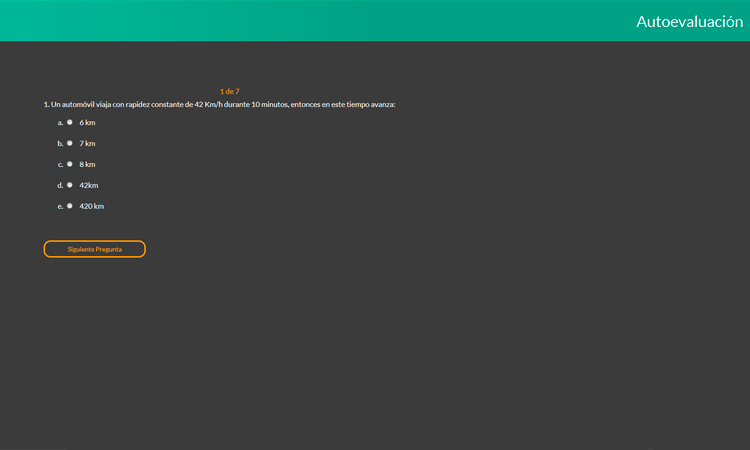The image size is (750, 450).
Task: Mark the 420 km radio button
Action: (69, 206)
